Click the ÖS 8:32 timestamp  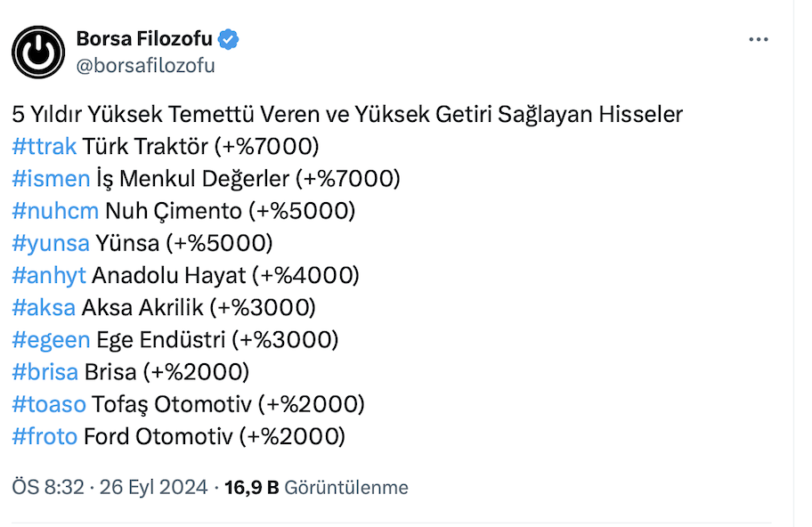[47, 488]
